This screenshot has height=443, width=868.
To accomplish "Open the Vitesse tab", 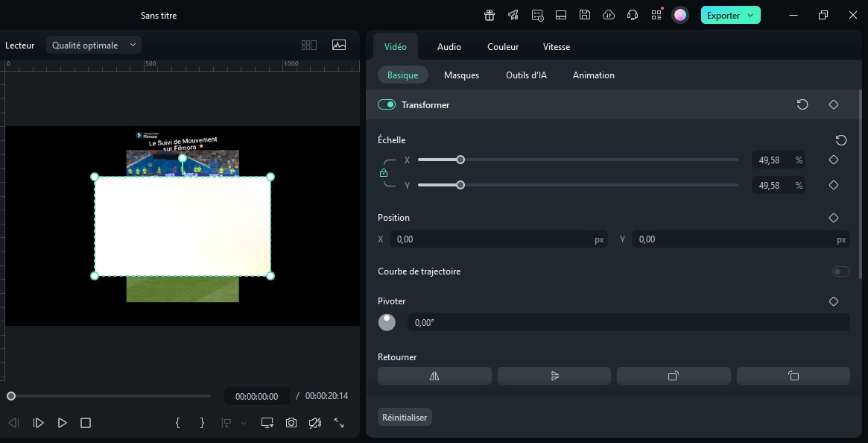I will (x=557, y=46).
